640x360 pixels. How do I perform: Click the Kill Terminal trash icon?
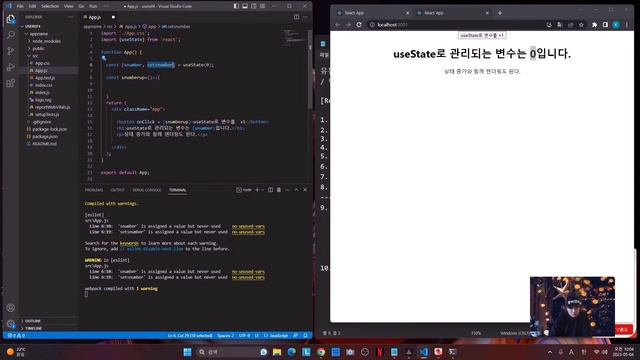[x=279, y=190]
